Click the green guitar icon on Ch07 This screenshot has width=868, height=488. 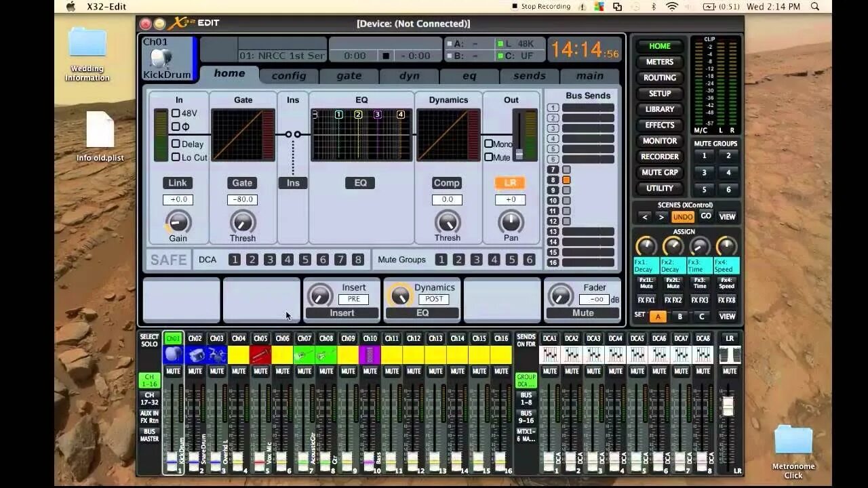304,353
